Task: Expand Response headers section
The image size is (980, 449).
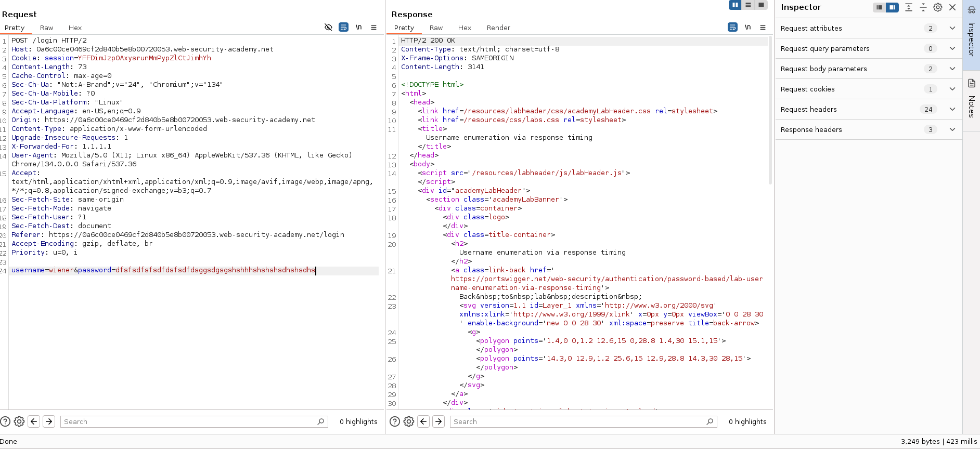Action: click(x=952, y=129)
